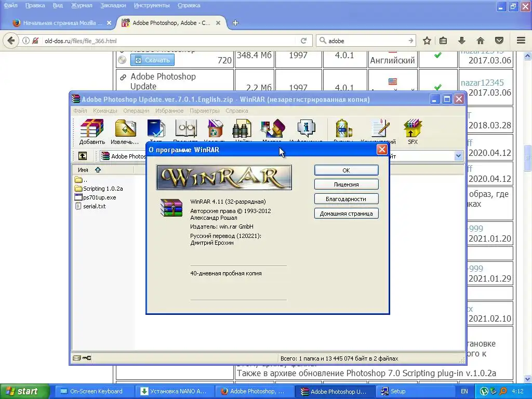Click the SFX toolbar icon
The height and width of the screenshot is (399, 532).
pyautogui.click(x=413, y=131)
